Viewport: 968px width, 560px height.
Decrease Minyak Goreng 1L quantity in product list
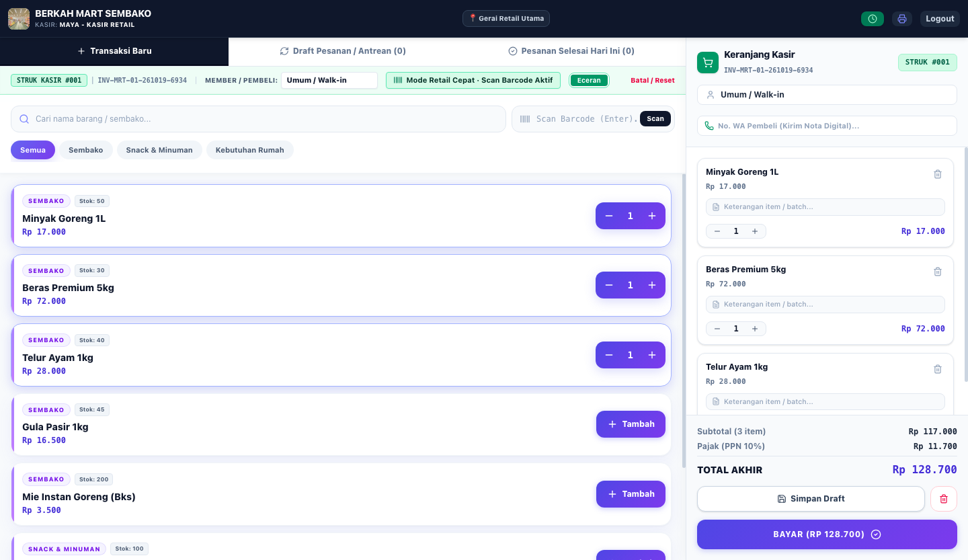tap(609, 216)
